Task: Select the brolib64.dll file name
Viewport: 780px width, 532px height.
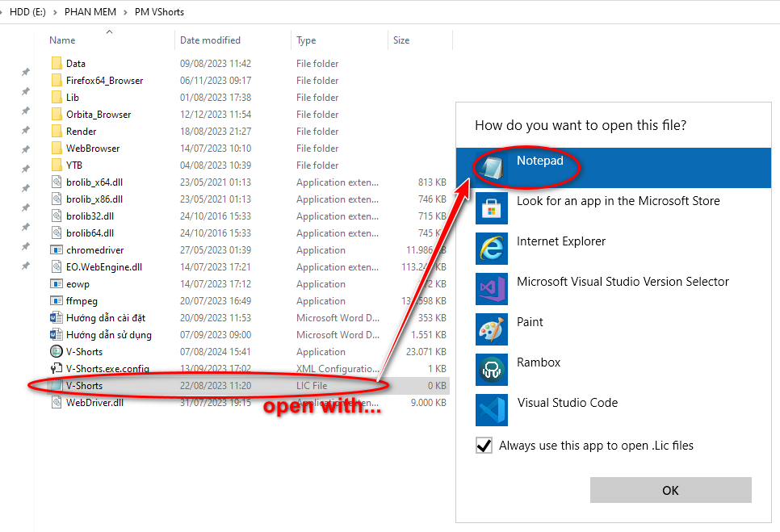Action: pos(90,232)
